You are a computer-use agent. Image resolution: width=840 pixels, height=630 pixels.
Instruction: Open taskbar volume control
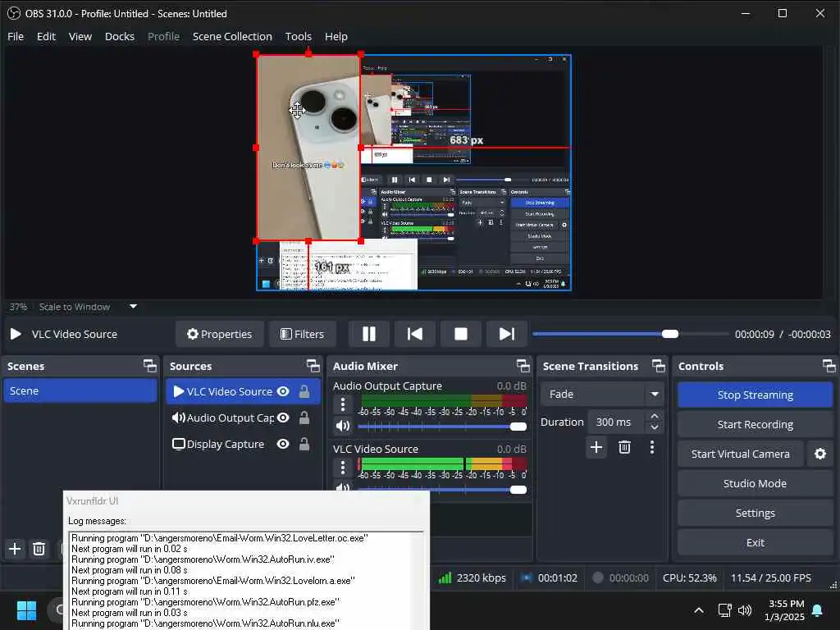click(745, 610)
